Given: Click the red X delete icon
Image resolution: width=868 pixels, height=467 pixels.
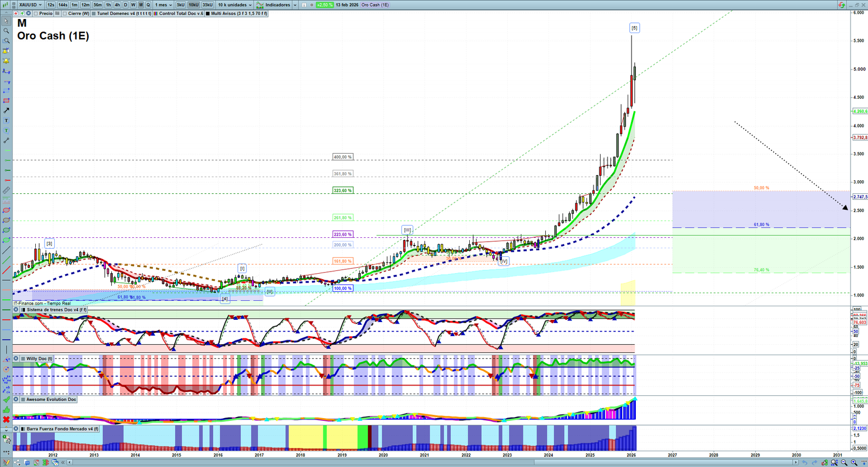Looking at the screenshot, I should pyautogui.click(x=7, y=420).
